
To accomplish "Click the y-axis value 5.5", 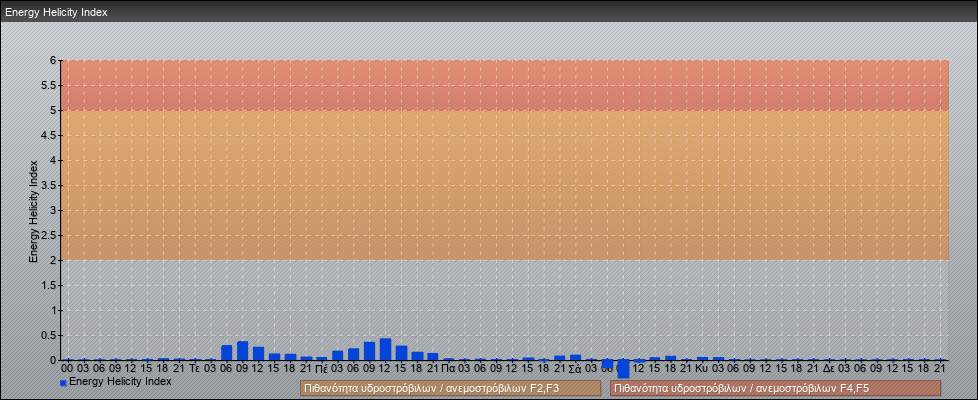I will [x=49, y=85].
